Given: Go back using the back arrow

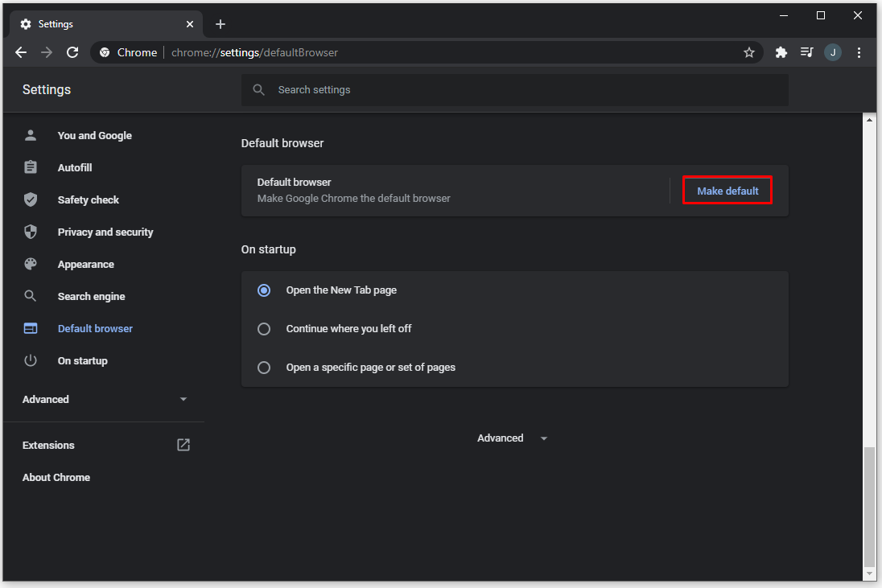Looking at the screenshot, I should coord(21,52).
